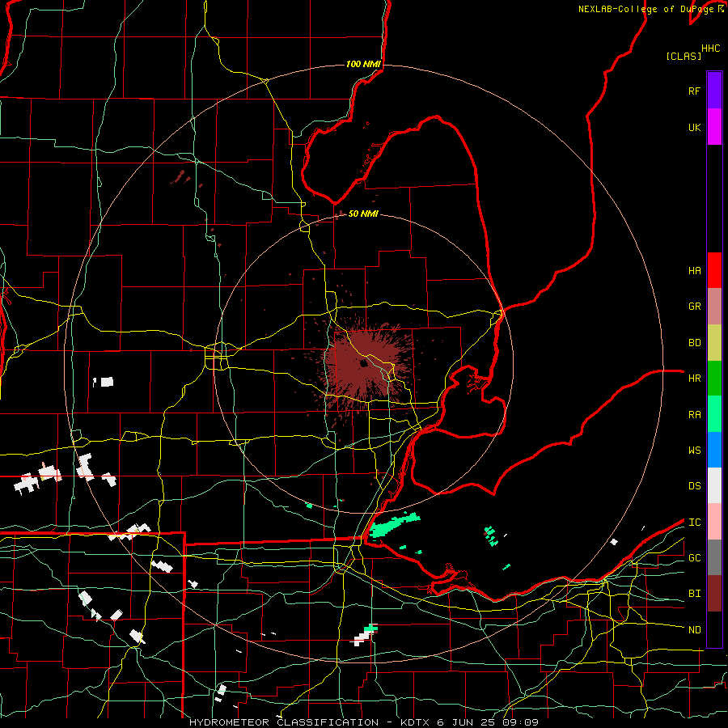Click the gray GC legend swatch

[714, 557]
